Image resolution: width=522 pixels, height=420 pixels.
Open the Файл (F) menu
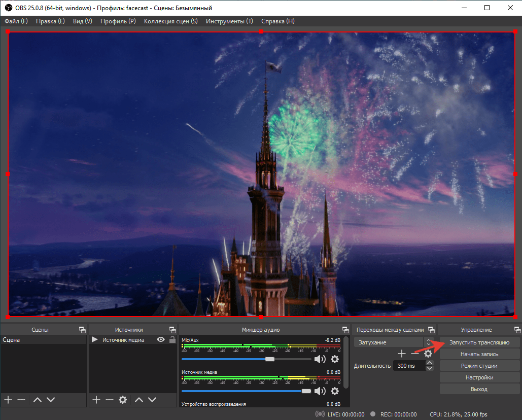[x=16, y=21]
